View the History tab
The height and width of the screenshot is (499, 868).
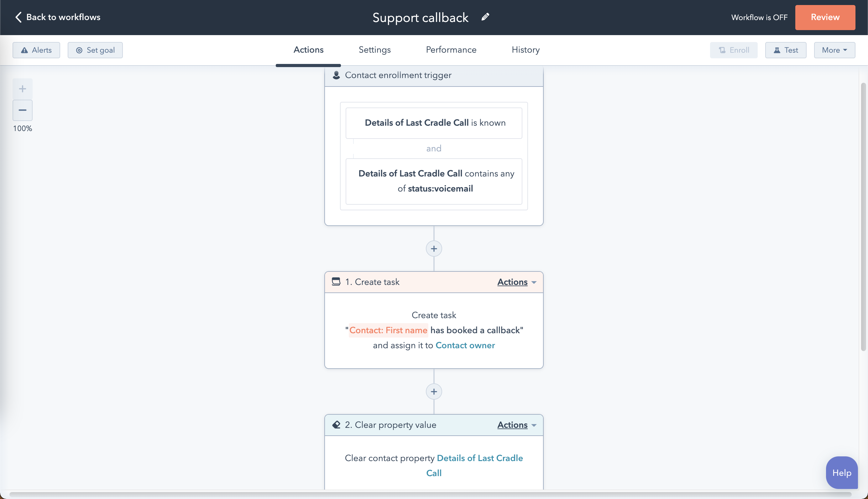[x=526, y=50]
